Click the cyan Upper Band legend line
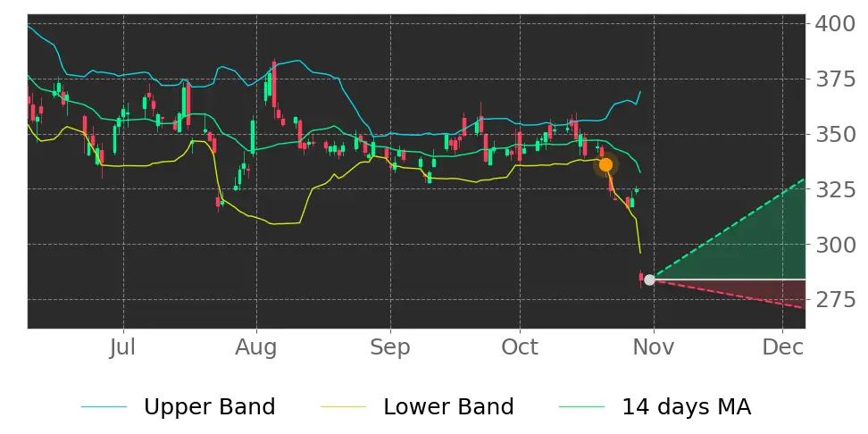Screen dimensions: 868x434 tap(104, 407)
